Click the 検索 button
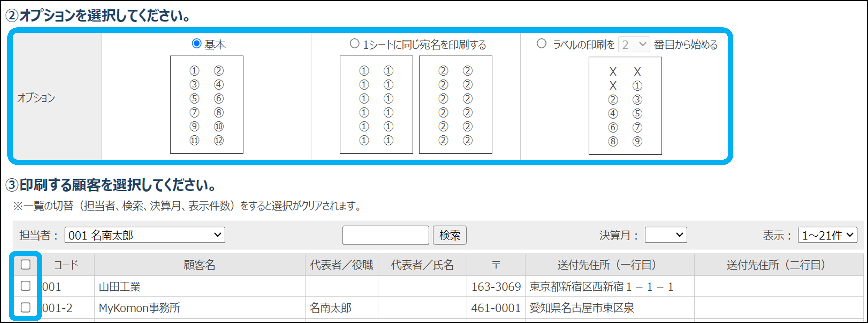This screenshot has height=323, width=868. [449, 235]
